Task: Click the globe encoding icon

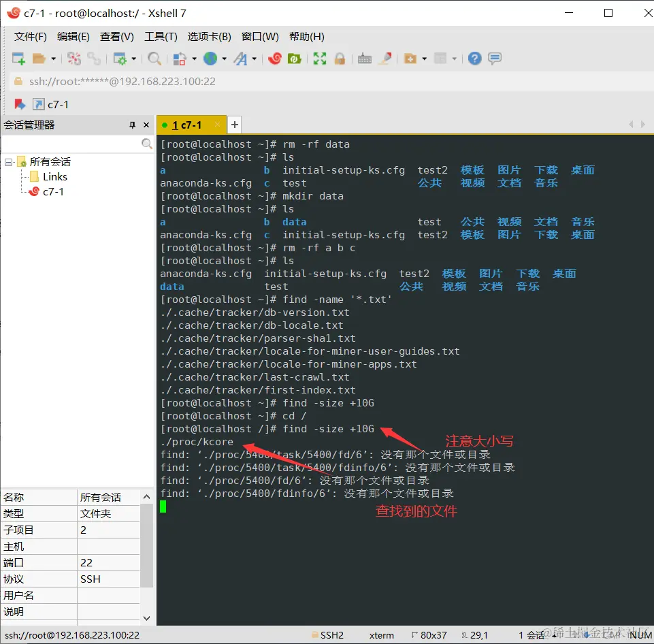Action: pos(210,59)
